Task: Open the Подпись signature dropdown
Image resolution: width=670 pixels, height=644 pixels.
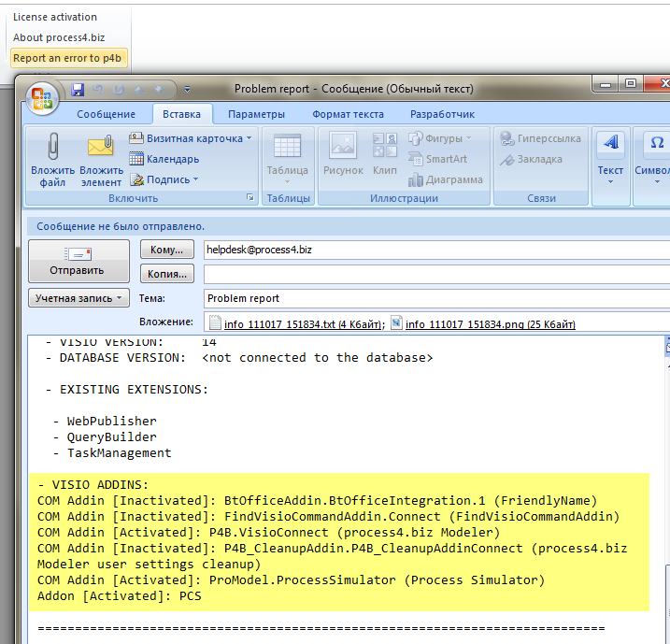Action: (164, 179)
